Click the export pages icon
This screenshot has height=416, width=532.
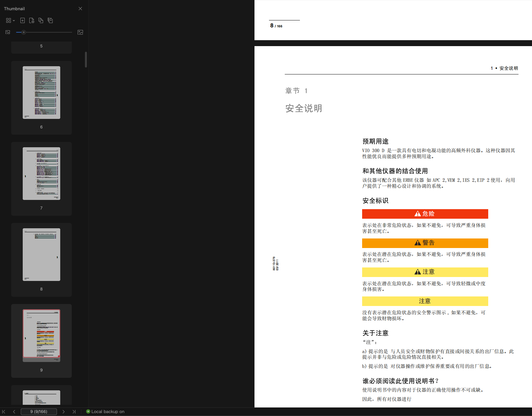click(x=50, y=20)
